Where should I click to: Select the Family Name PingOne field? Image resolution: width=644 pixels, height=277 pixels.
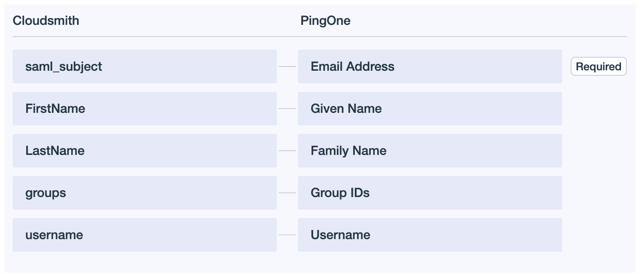(430, 151)
